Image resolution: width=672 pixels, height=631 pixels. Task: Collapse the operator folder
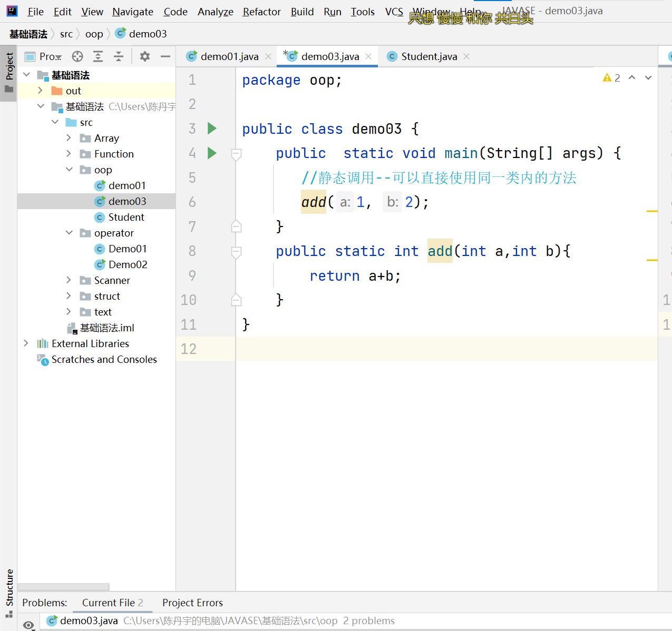tap(69, 233)
